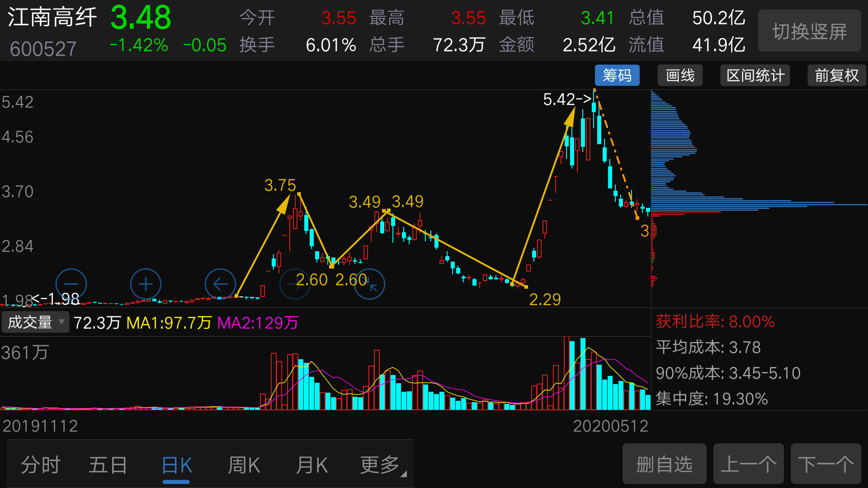Click the start date label 20191112
The width and height of the screenshot is (868, 488).
click(x=40, y=426)
